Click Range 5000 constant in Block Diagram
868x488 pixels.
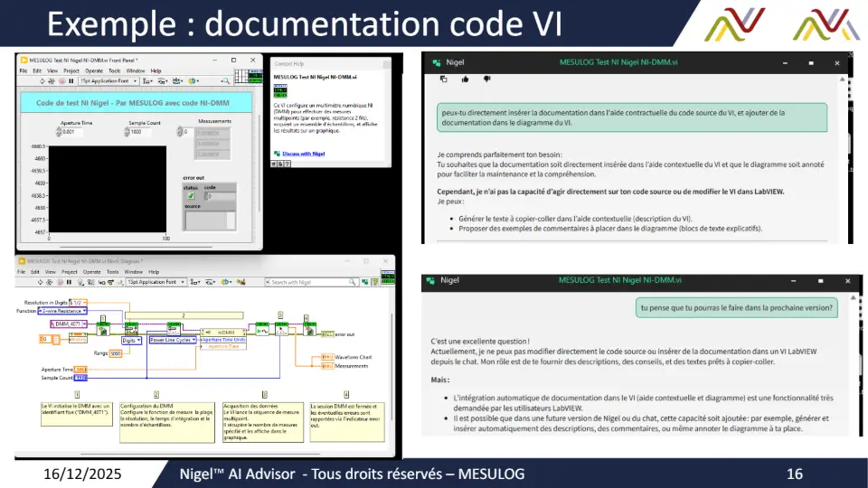pyautogui.click(x=116, y=353)
